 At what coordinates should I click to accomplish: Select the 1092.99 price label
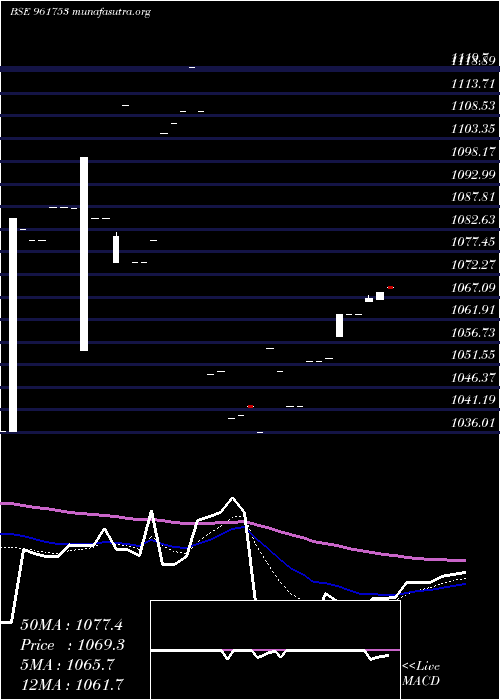click(473, 174)
